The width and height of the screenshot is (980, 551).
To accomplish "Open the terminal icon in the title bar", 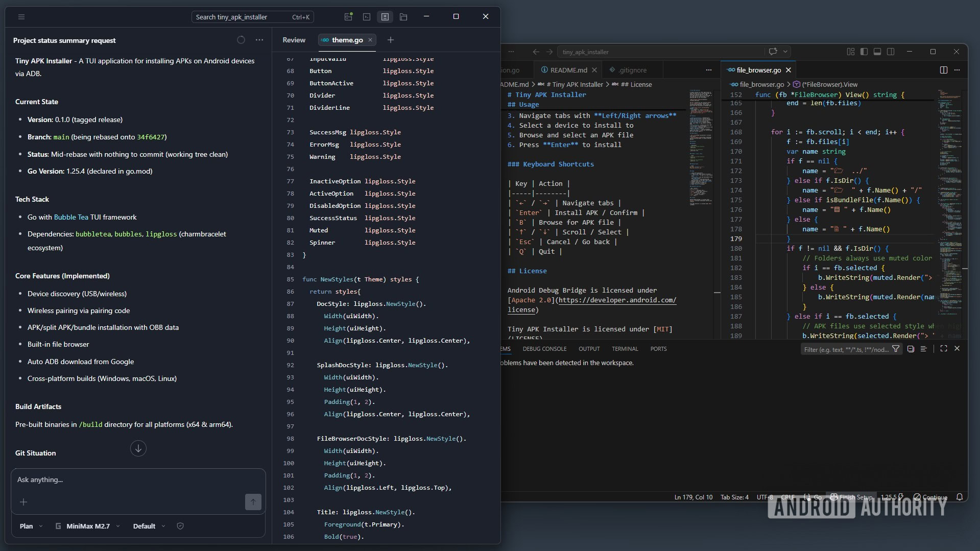I will point(367,17).
